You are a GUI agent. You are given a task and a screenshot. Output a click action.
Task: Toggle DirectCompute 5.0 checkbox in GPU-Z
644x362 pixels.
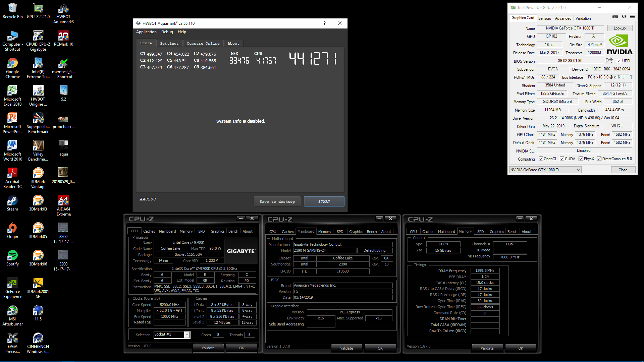click(599, 159)
